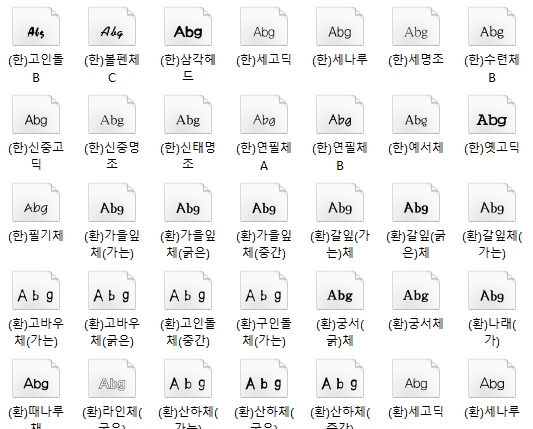Click the filename text (한)필기체

click(36, 236)
